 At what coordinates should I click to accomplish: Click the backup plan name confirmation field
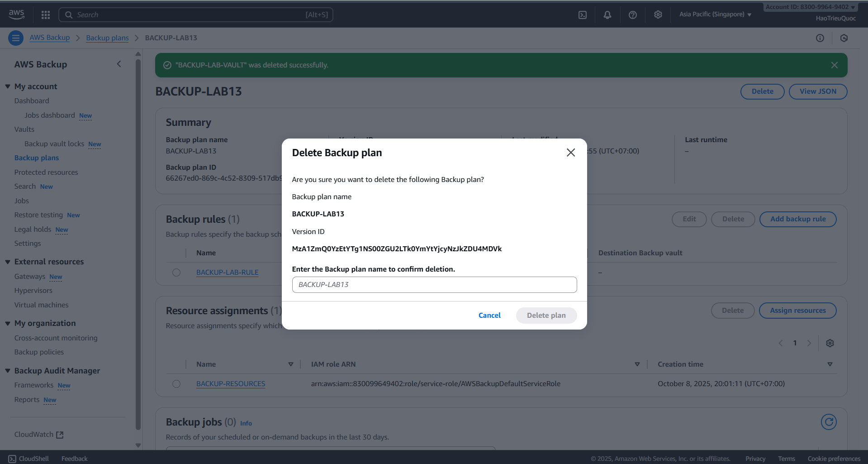click(434, 284)
